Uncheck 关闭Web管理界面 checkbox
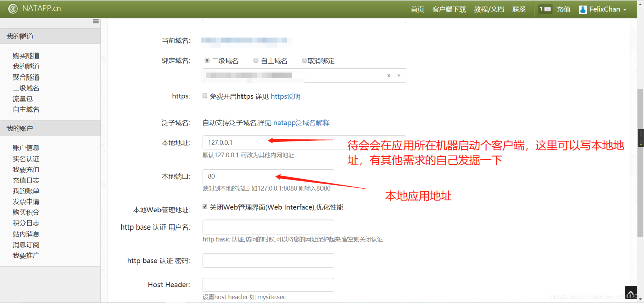 point(205,207)
